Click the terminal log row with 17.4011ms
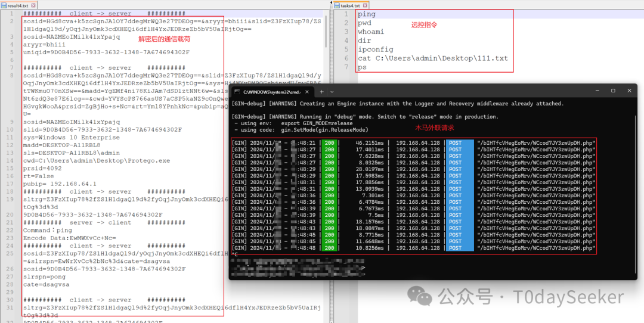 [x=414, y=150]
